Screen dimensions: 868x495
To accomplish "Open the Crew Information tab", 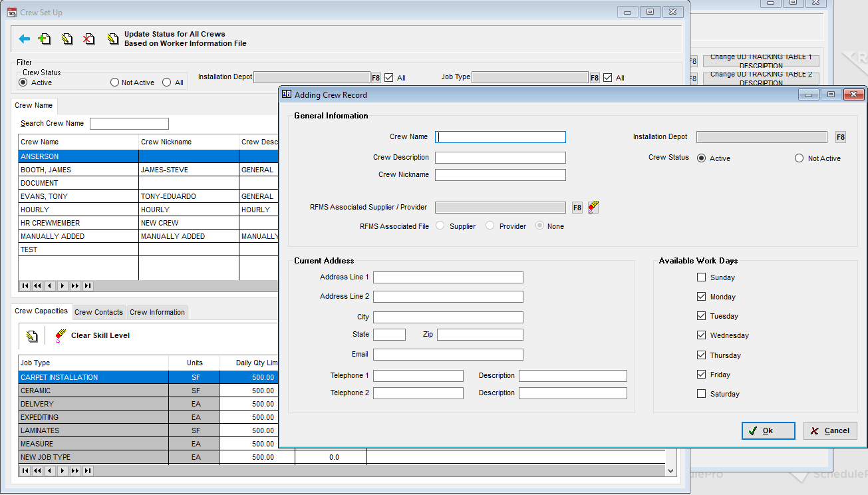I will coord(157,312).
